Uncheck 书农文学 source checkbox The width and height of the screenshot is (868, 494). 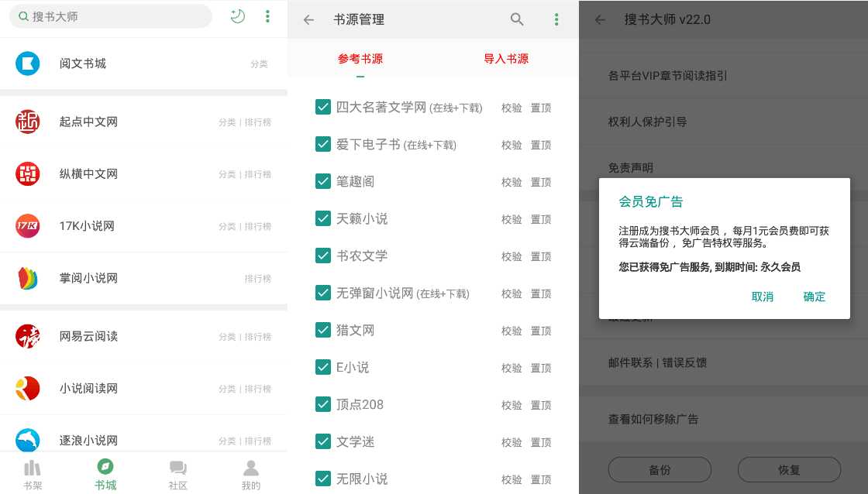[x=322, y=256]
